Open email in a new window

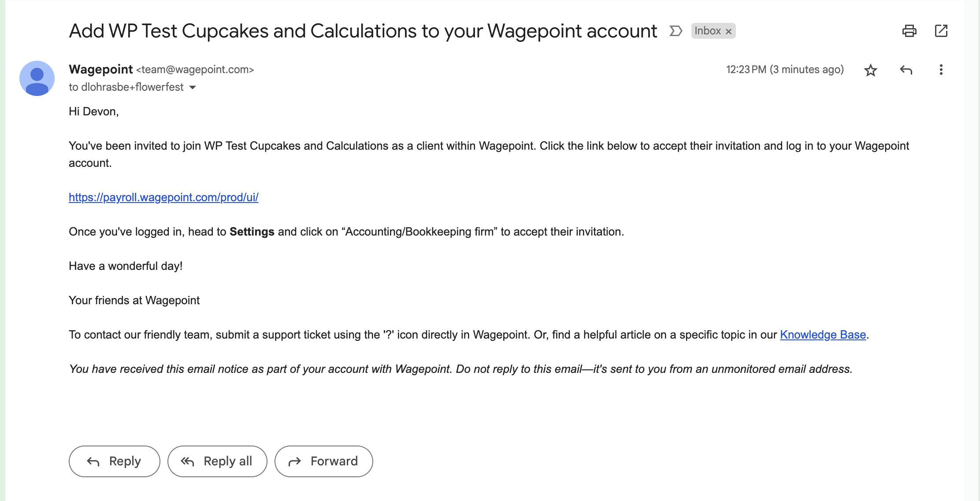941,31
